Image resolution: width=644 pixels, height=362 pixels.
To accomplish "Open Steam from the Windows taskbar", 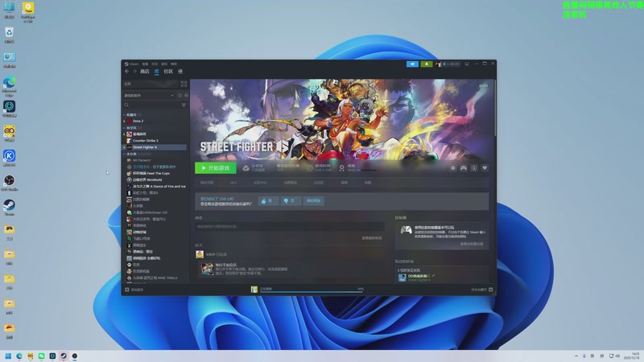I will [x=64, y=356].
